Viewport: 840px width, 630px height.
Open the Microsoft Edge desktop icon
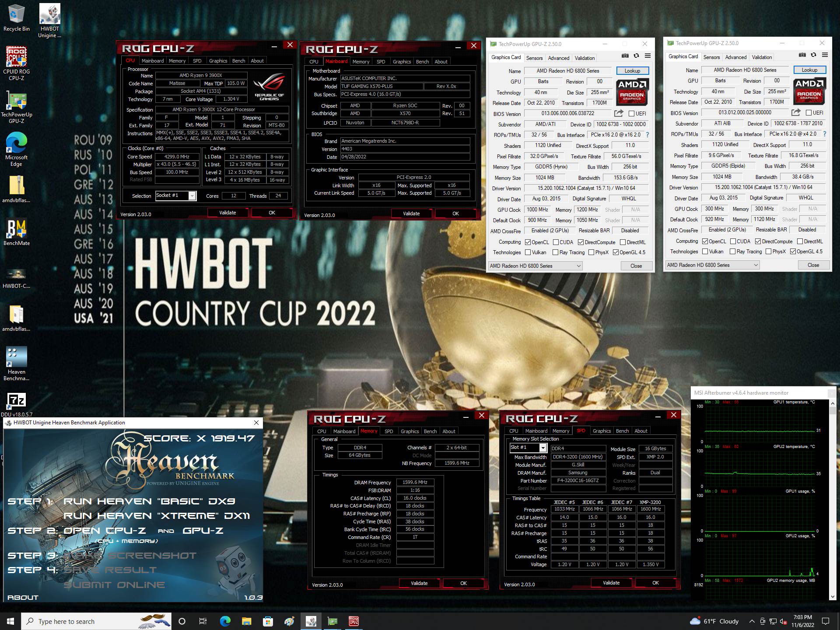(17, 149)
